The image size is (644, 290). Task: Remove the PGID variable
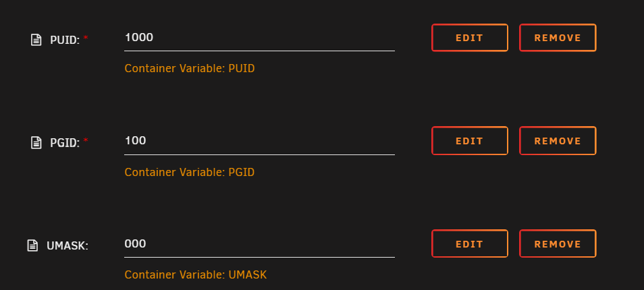(x=558, y=141)
